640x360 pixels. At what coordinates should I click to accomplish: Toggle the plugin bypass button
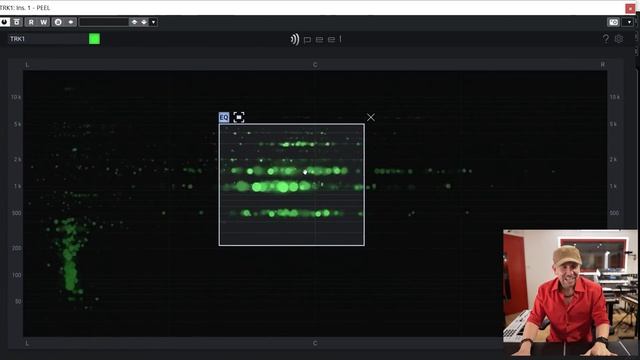coord(17,22)
